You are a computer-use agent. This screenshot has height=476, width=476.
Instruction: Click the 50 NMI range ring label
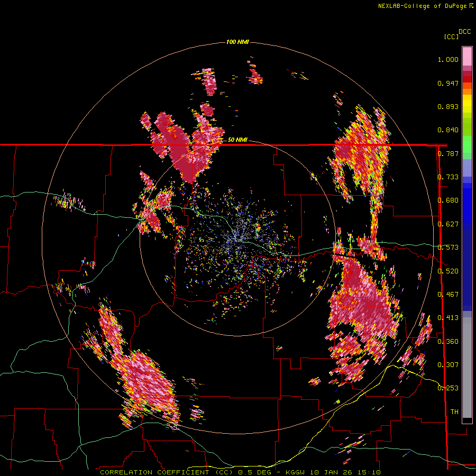(x=237, y=140)
